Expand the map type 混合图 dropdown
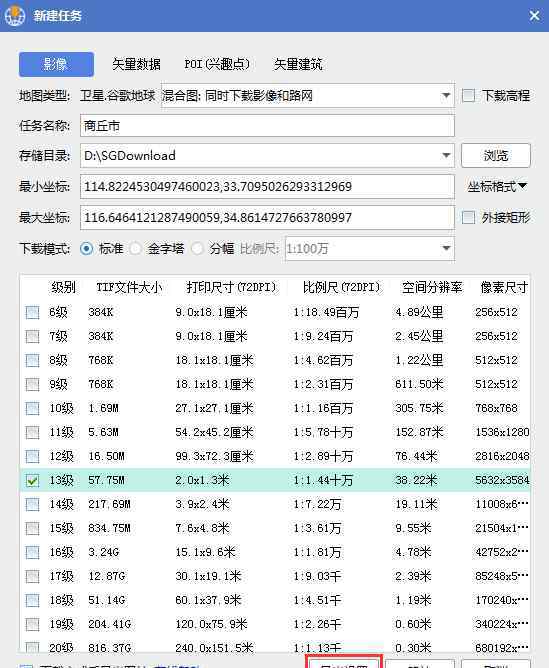Screen dimensions: 549x668 click(x=446, y=95)
